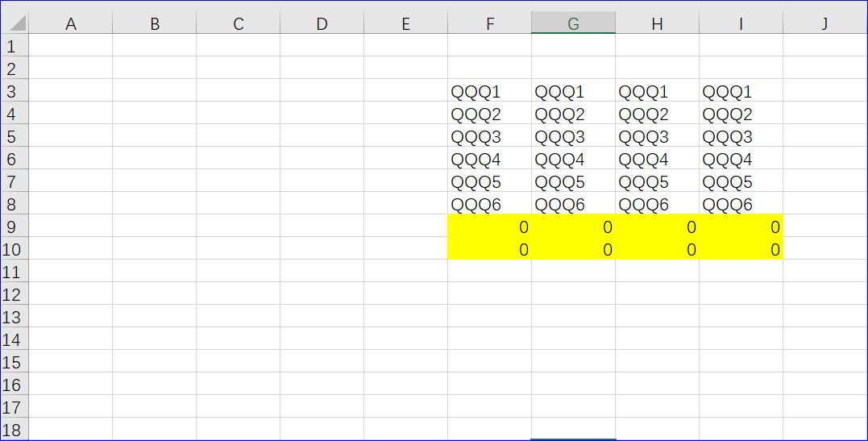868x441 pixels.
Task: Click cell F3 containing QQQ1
Action: [x=489, y=90]
